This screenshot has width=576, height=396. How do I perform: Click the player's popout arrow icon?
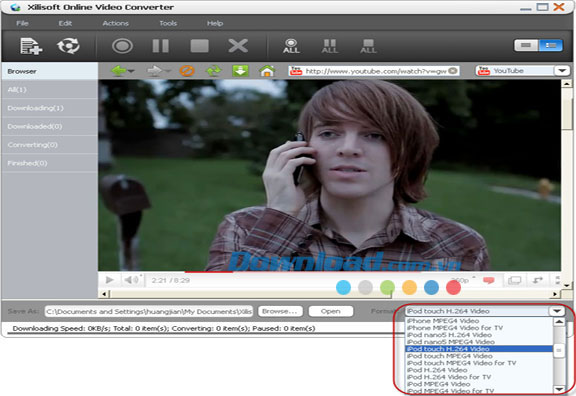(x=537, y=280)
